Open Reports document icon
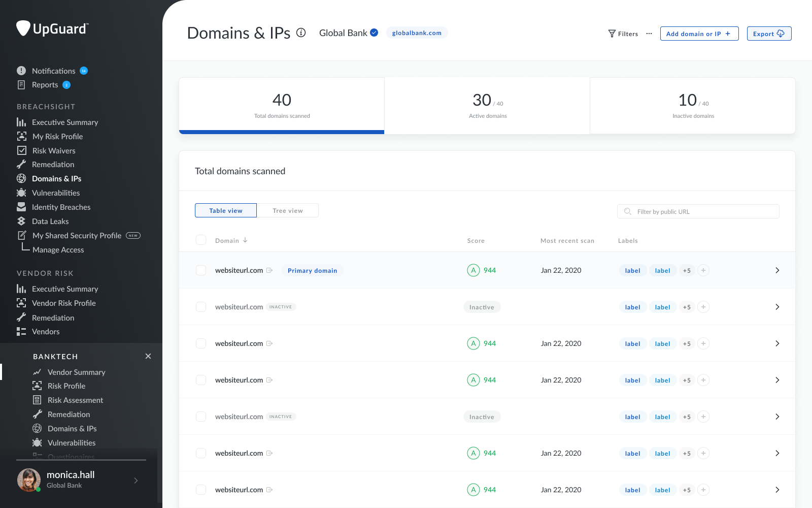Screen dimensions: 812x508 tap(21, 85)
